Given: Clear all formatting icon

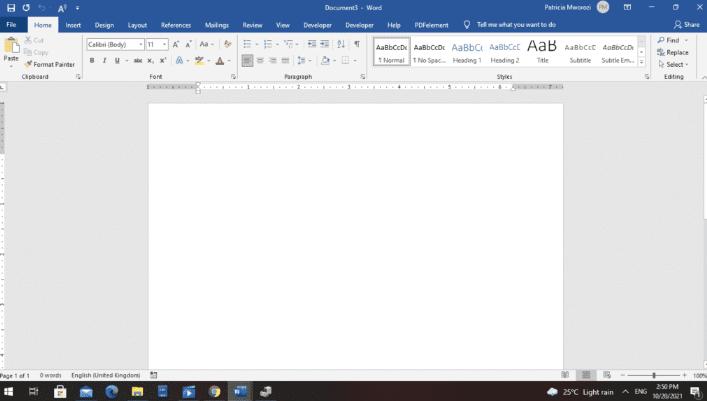Looking at the screenshot, I should click(x=228, y=44).
